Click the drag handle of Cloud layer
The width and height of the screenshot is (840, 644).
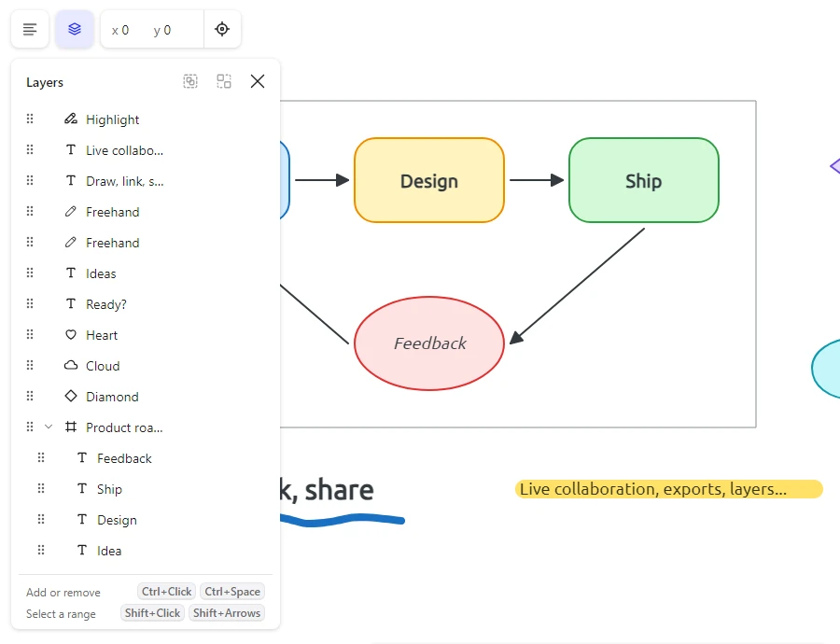tap(30, 365)
